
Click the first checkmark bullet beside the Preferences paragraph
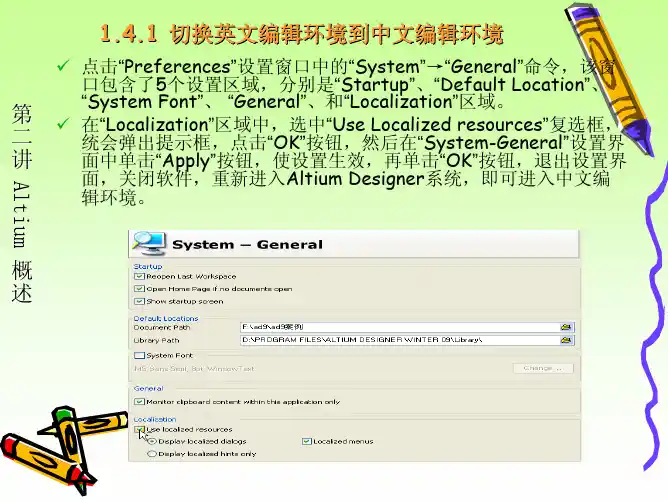(62, 66)
